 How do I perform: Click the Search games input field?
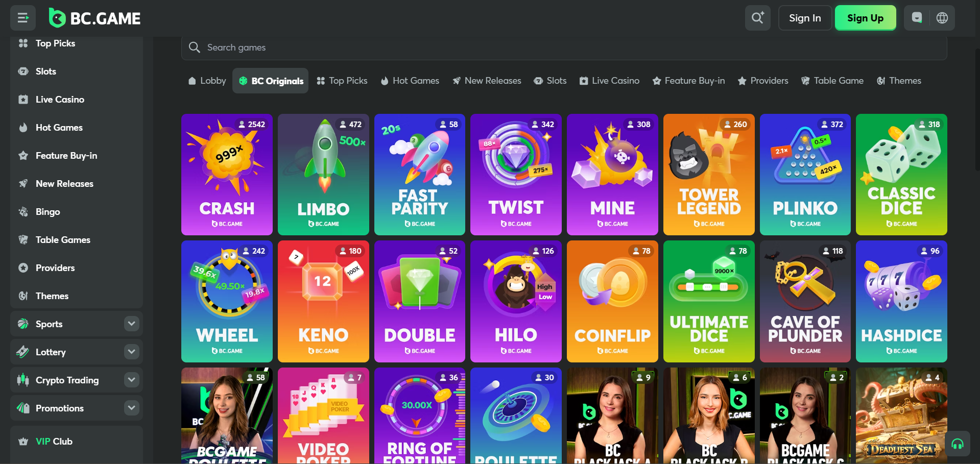562,47
